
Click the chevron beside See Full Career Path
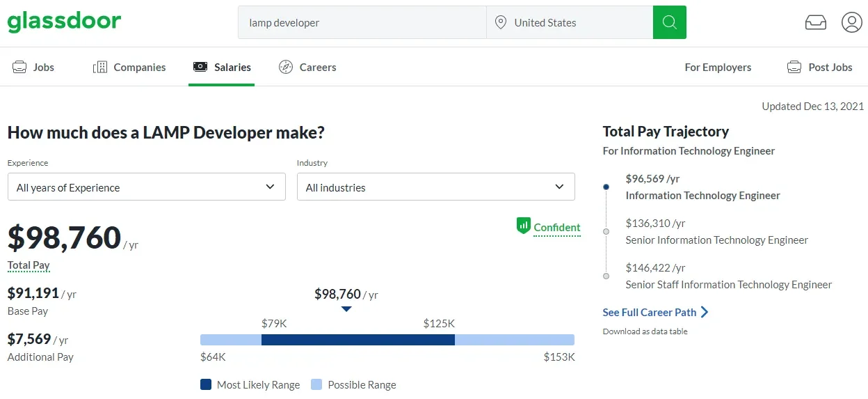[705, 312]
